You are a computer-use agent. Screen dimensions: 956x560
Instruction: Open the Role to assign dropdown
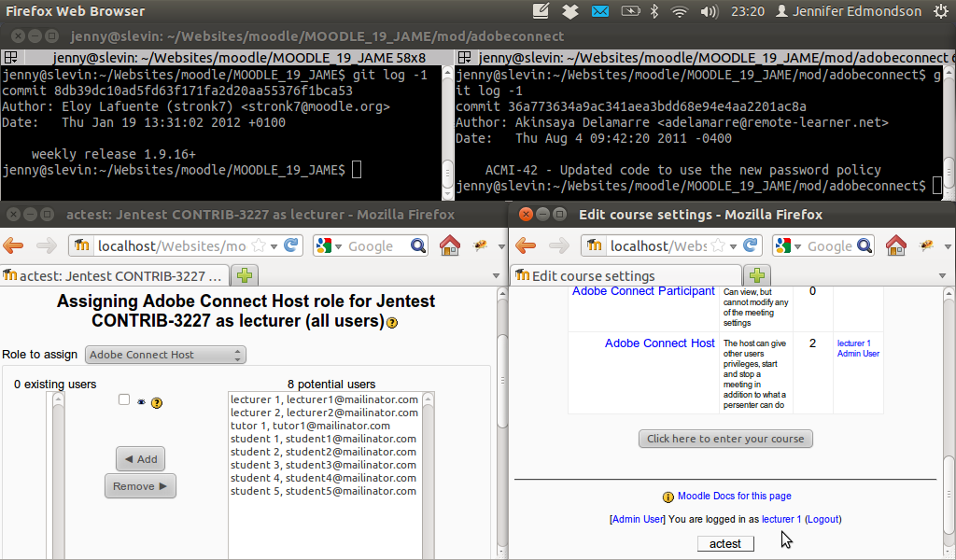click(165, 355)
